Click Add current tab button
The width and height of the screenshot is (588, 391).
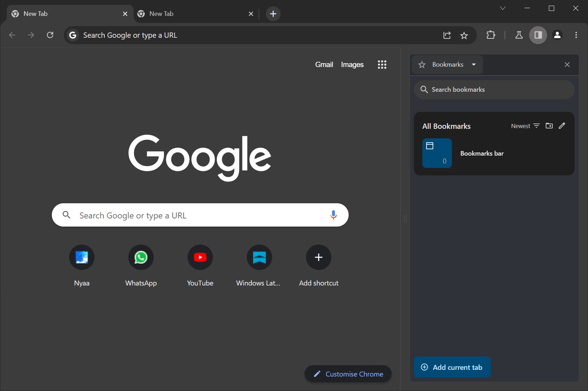[452, 367]
